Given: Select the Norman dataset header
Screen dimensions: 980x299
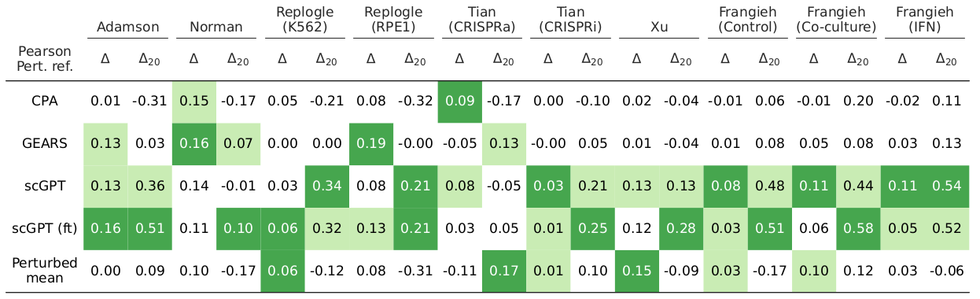Looking at the screenshot, I should coord(216,27).
